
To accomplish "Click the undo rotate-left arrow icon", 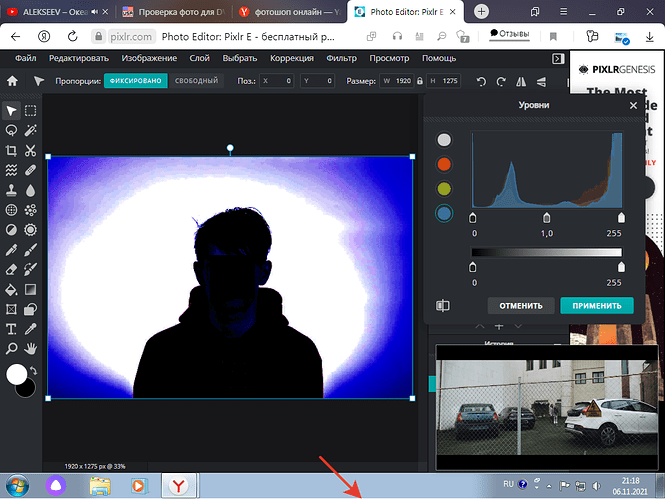I will 481,81.
